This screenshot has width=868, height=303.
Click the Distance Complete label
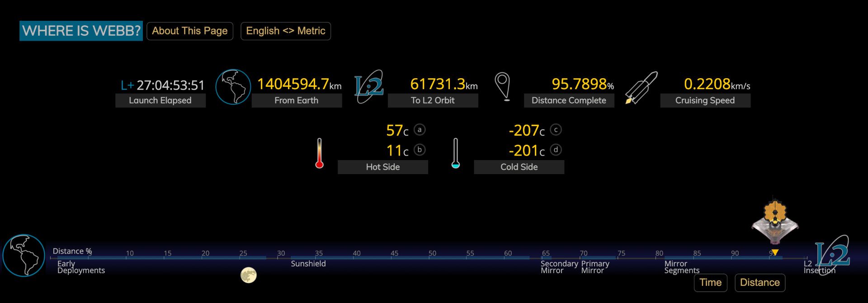[x=569, y=100]
